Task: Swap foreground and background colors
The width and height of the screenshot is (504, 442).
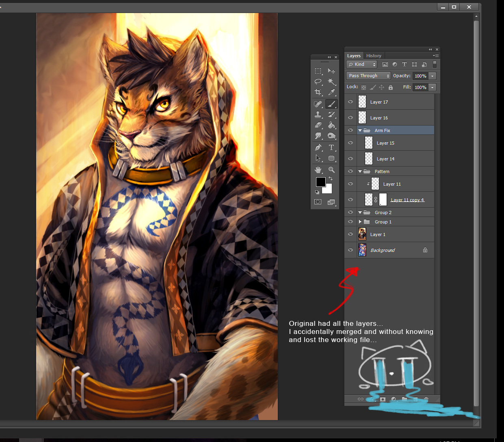Action: (x=331, y=179)
